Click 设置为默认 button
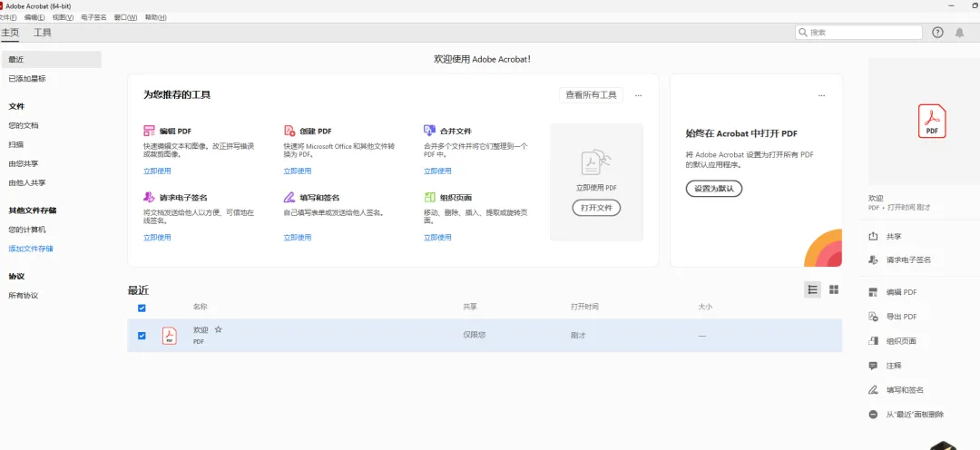The height and width of the screenshot is (450, 980). click(x=714, y=188)
